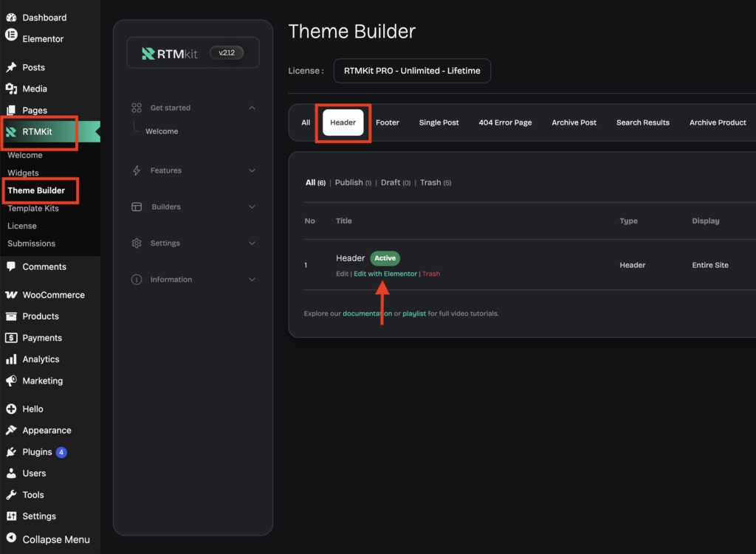Click the Information circle icon

point(137,280)
